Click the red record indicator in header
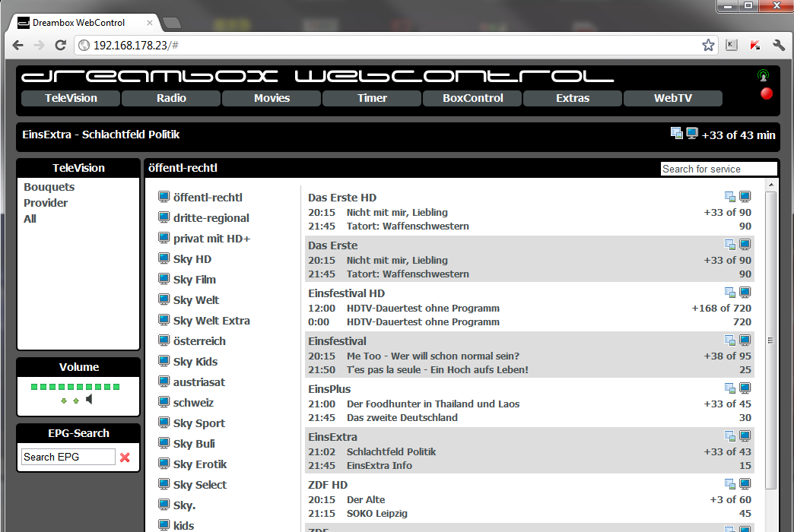 pos(767,93)
